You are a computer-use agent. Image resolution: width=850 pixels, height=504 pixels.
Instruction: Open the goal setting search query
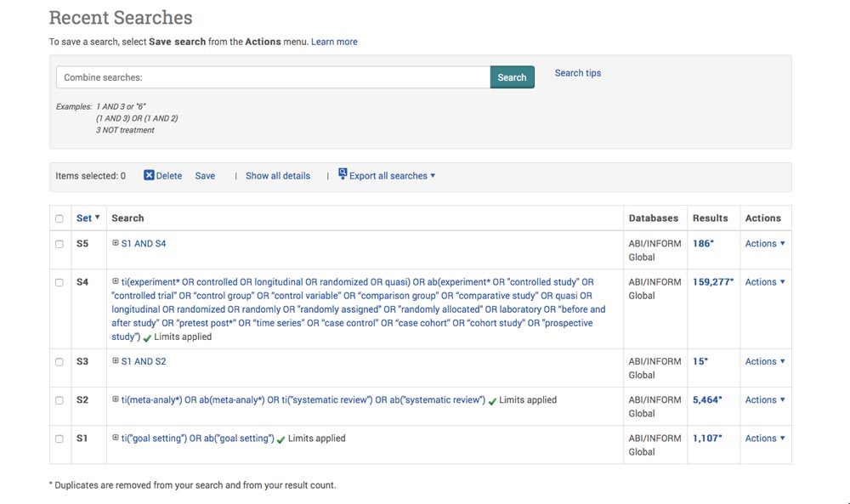pyautogui.click(x=198, y=438)
